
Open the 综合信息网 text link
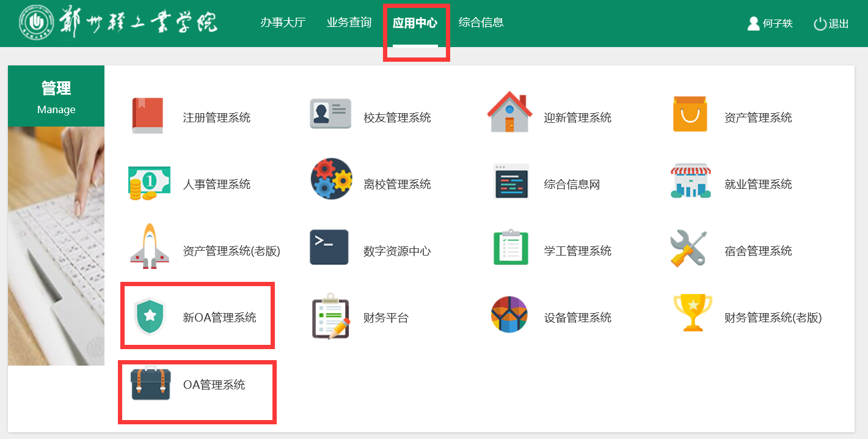[x=572, y=184]
